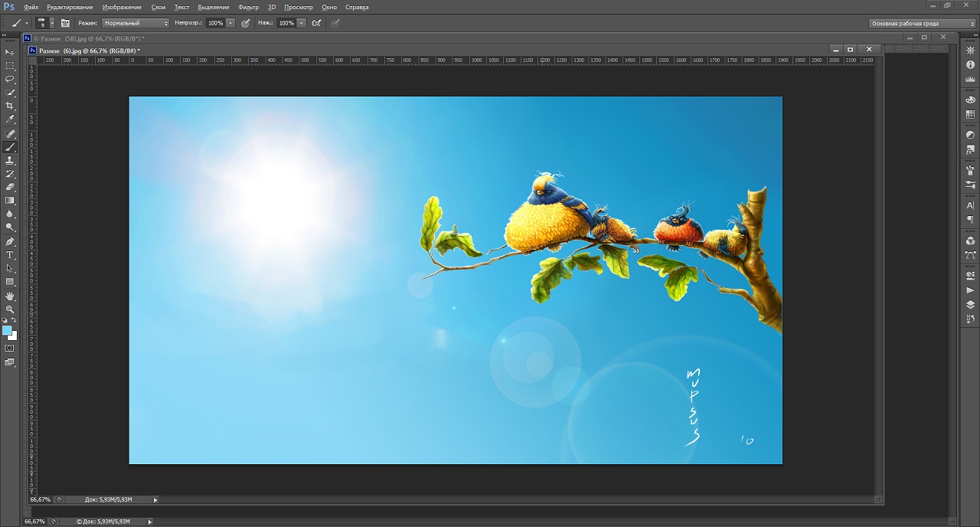Open the blending mode dropdown 'Нормальный'

click(x=136, y=23)
